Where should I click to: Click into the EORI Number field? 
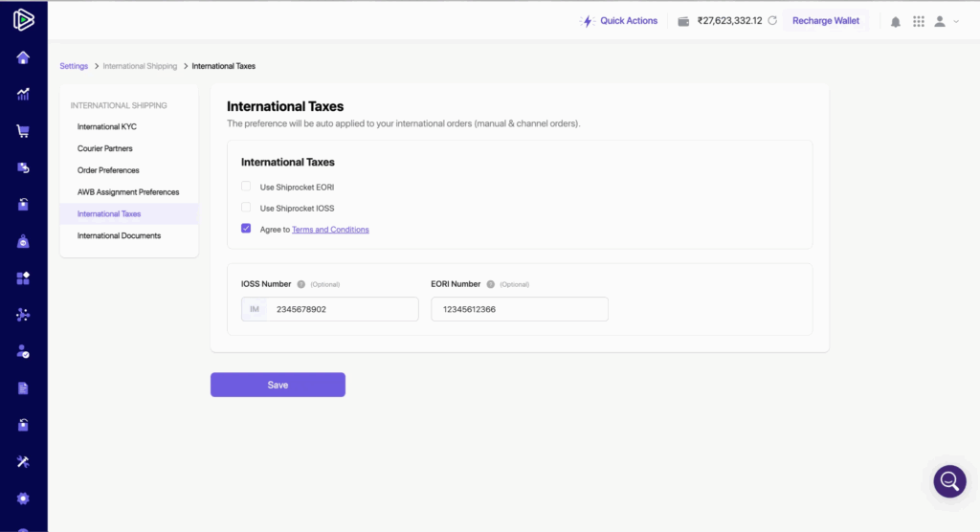tap(519, 309)
